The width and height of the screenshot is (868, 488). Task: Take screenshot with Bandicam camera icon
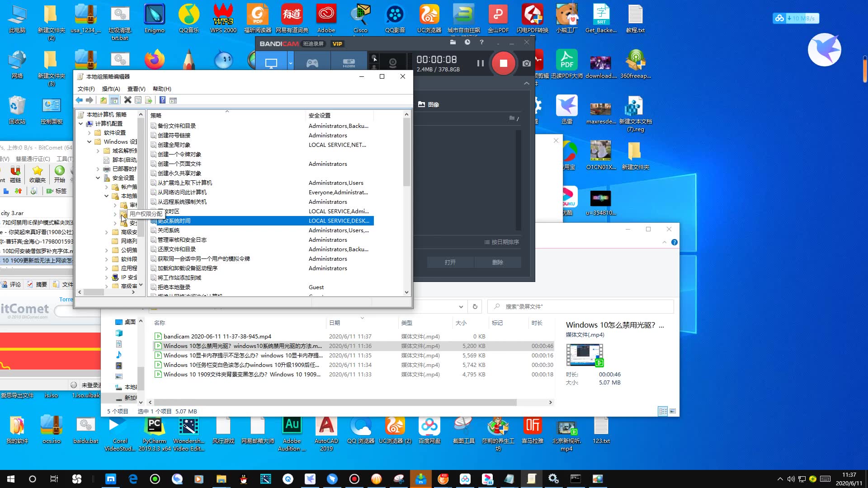527,63
